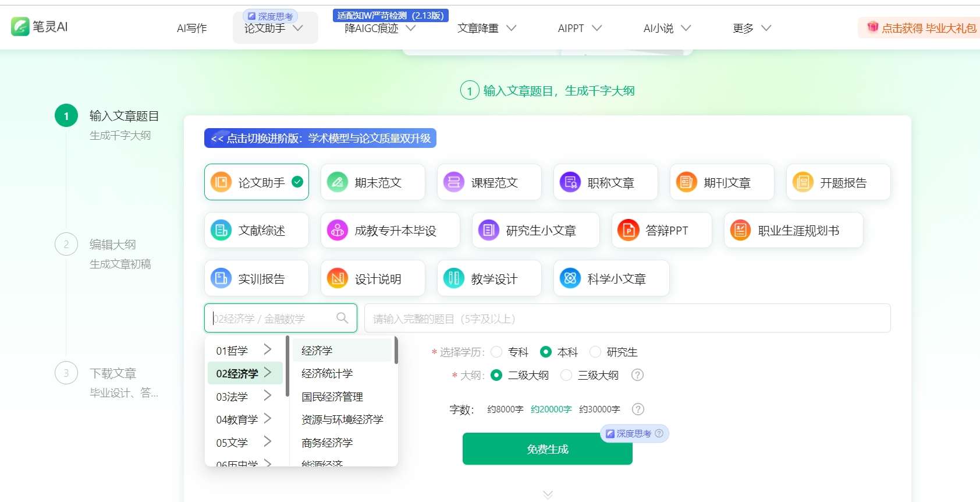Click the subject search magnifier icon

[342, 318]
